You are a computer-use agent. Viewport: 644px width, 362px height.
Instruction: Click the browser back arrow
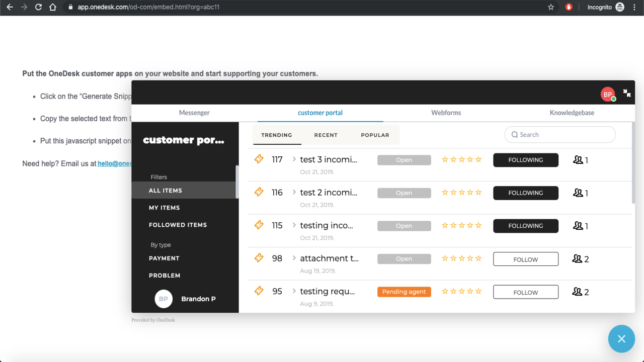10,7
